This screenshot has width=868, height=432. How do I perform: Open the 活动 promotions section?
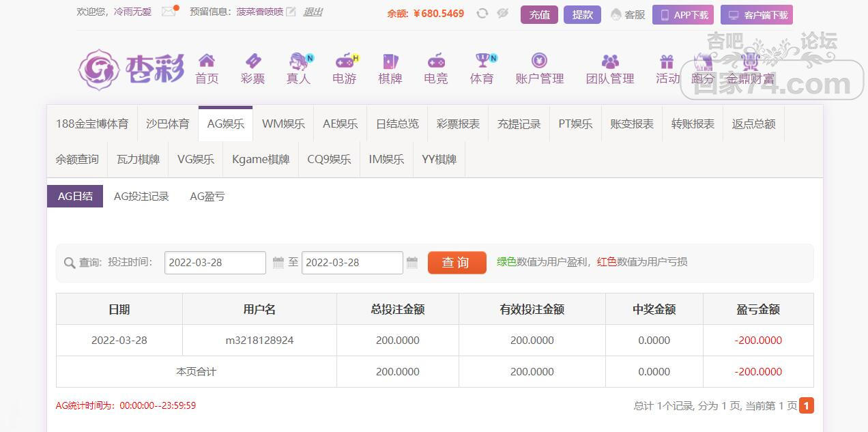(667, 69)
